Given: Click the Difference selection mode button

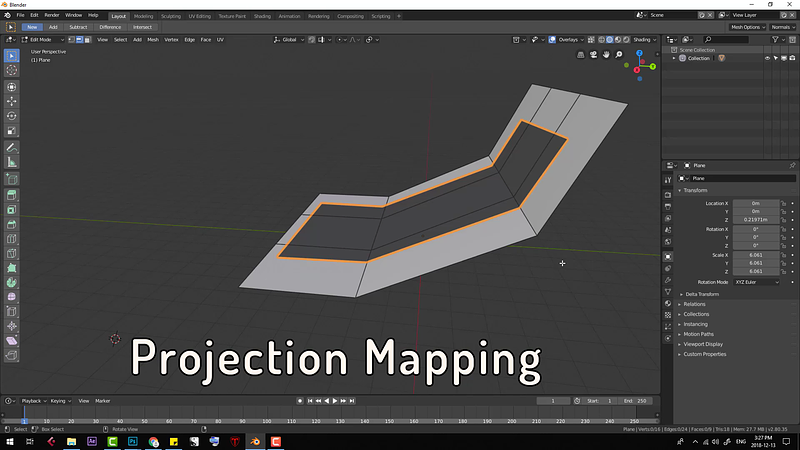Looking at the screenshot, I should (110, 27).
